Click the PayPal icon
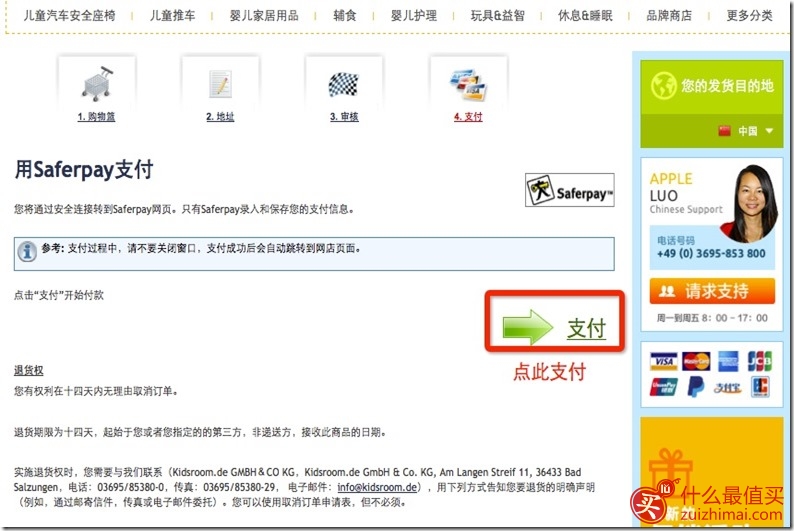 tap(696, 387)
